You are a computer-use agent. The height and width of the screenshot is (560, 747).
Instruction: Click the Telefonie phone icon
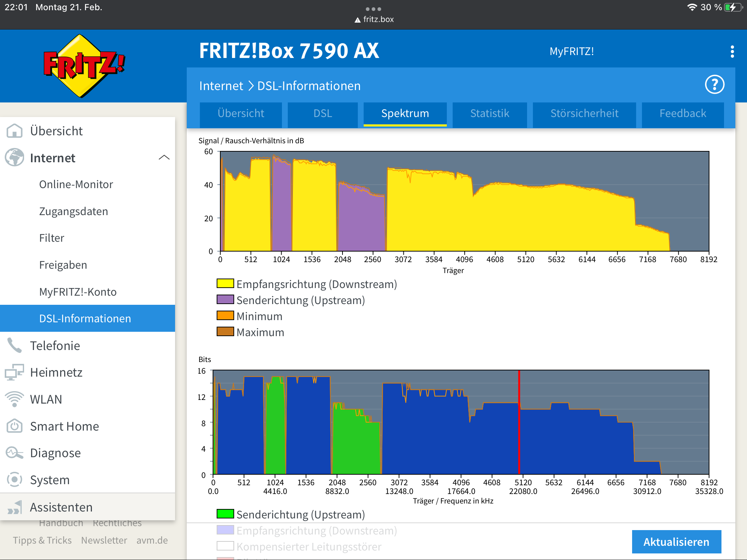pos(15,345)
